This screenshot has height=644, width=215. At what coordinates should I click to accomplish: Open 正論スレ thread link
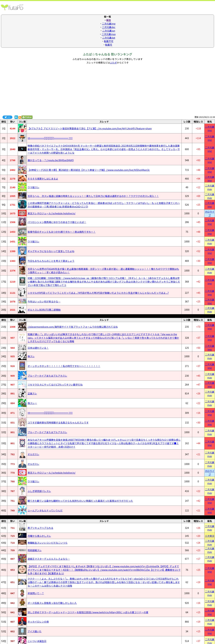coord(32,393)
